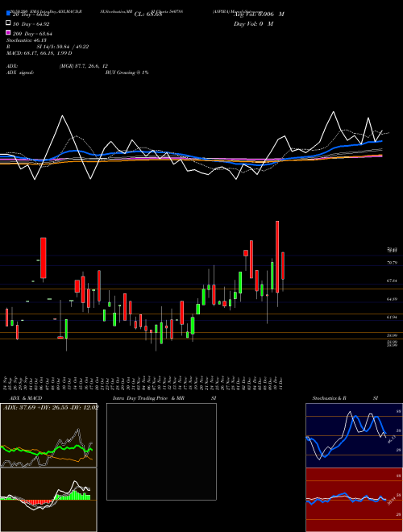Click the blue 20 Day EMA legend swatch

click(8, 14)
